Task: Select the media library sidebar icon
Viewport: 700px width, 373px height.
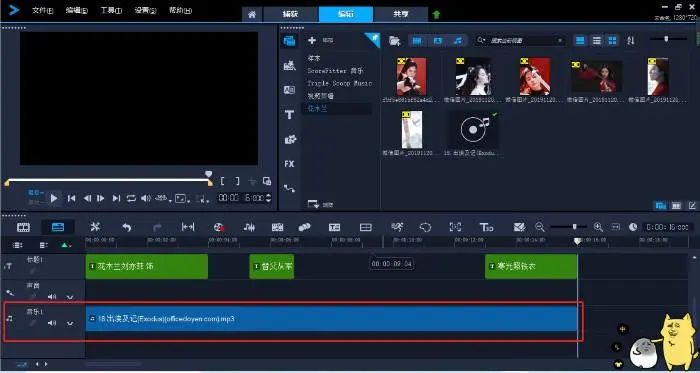Action: point(289,41)
